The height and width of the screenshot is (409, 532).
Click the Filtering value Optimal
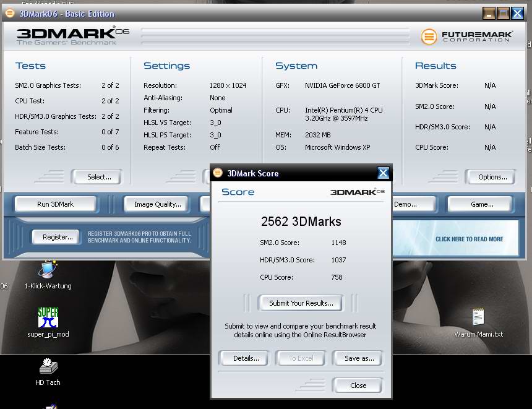click(x=221, y=110)
